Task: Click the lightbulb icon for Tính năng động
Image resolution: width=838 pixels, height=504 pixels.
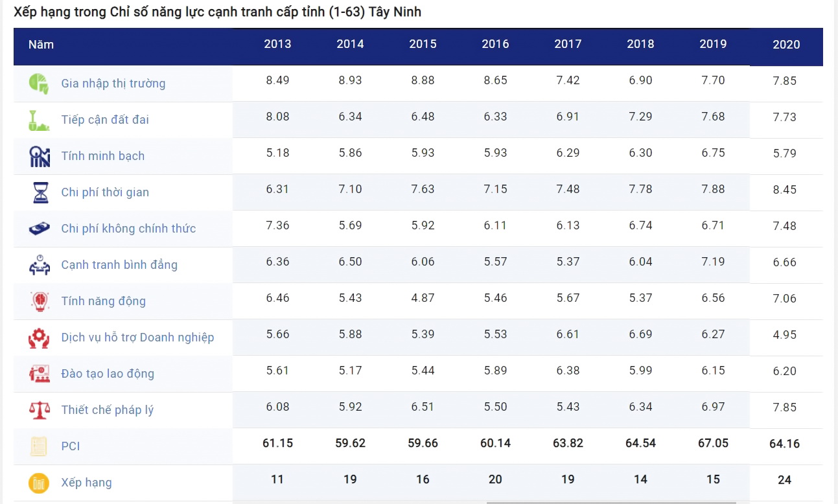Action: (x=39, y=301)
